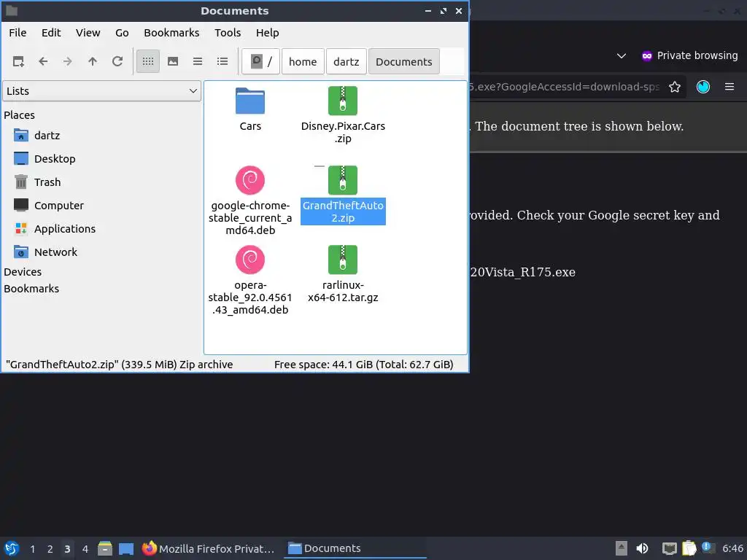Viewport: 747px width, 560px height.
Task: Go back to previous folder
Action: [43, 61]
